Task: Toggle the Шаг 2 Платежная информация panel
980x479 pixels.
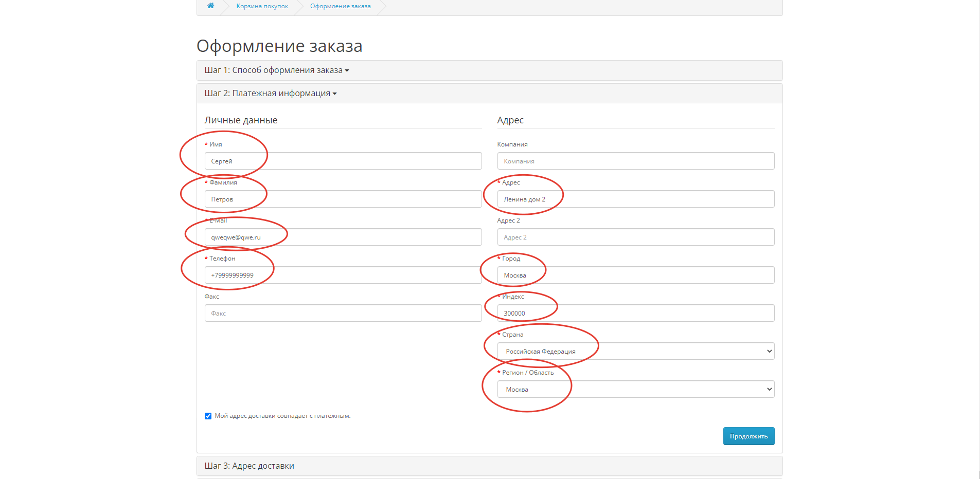Action: coord(270,94)
